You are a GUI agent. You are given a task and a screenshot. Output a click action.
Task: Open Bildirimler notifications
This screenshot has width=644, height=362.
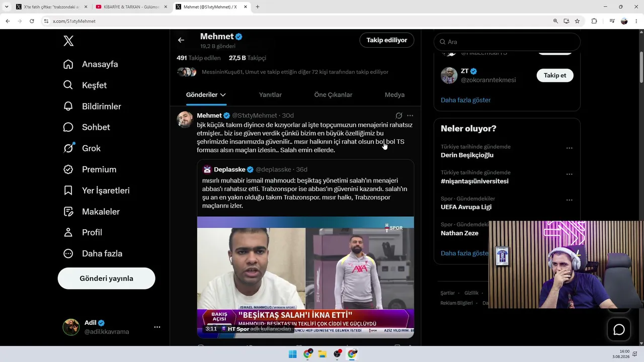coord(92,107)
